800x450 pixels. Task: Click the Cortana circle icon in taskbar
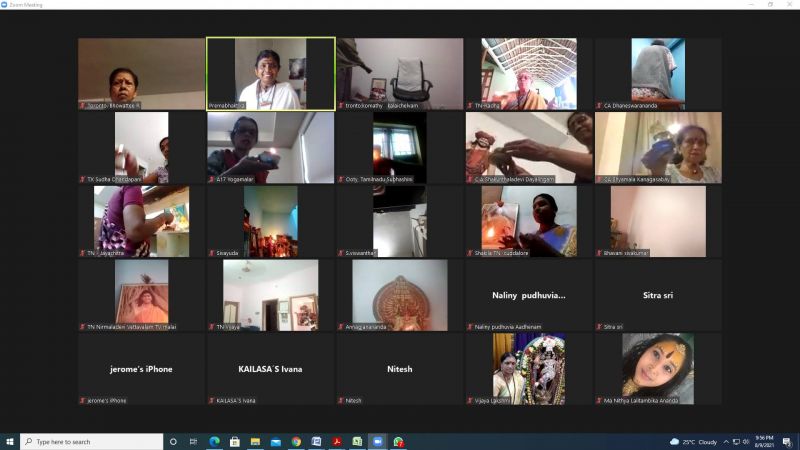click(173, 441)
